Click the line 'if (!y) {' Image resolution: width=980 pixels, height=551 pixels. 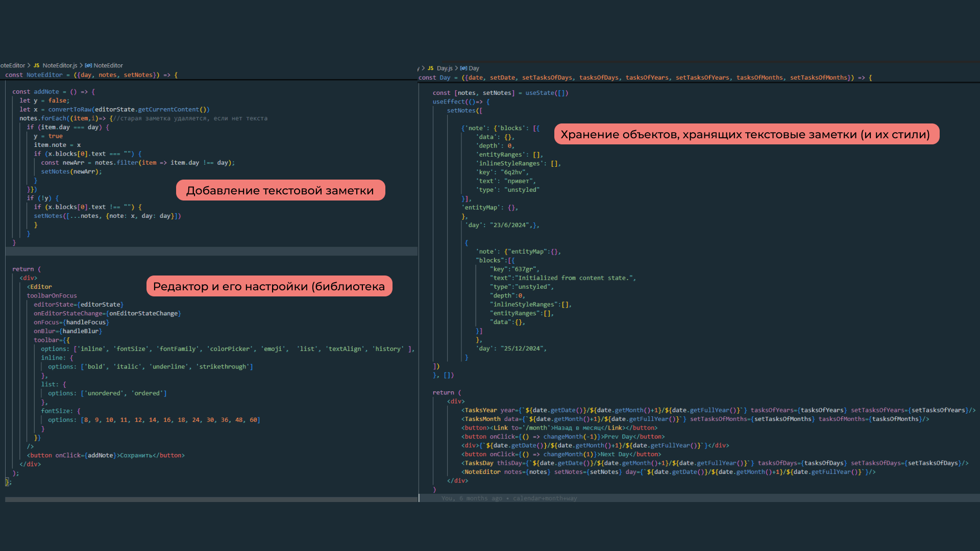43,198
